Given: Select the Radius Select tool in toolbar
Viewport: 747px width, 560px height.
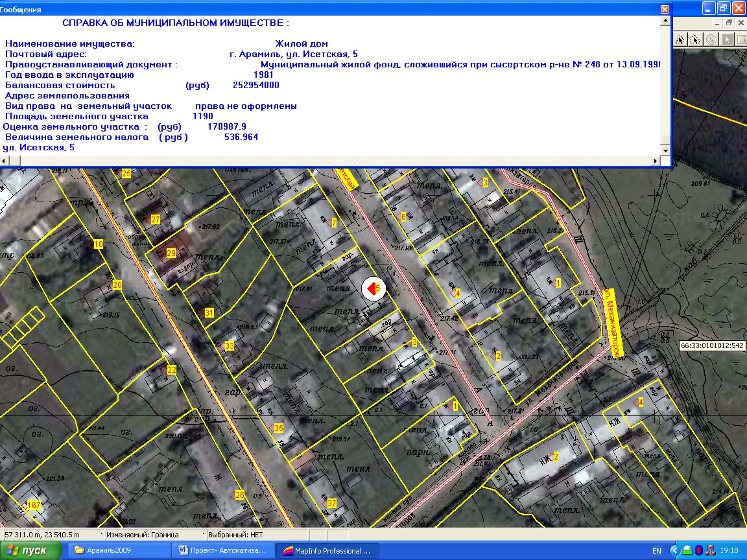Looking at the screenshot, I should 680,40.
